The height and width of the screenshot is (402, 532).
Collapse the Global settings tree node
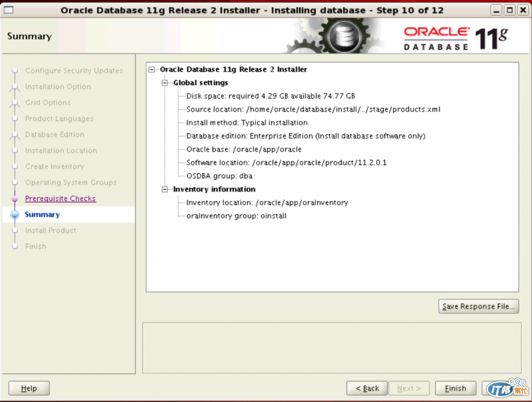coord(165,83)
